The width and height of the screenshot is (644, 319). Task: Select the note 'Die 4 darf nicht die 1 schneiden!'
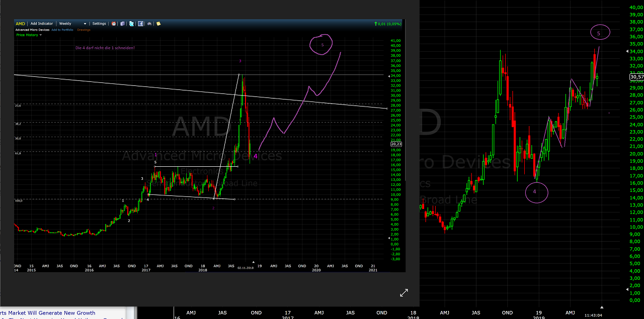click(x=105, y=48)
